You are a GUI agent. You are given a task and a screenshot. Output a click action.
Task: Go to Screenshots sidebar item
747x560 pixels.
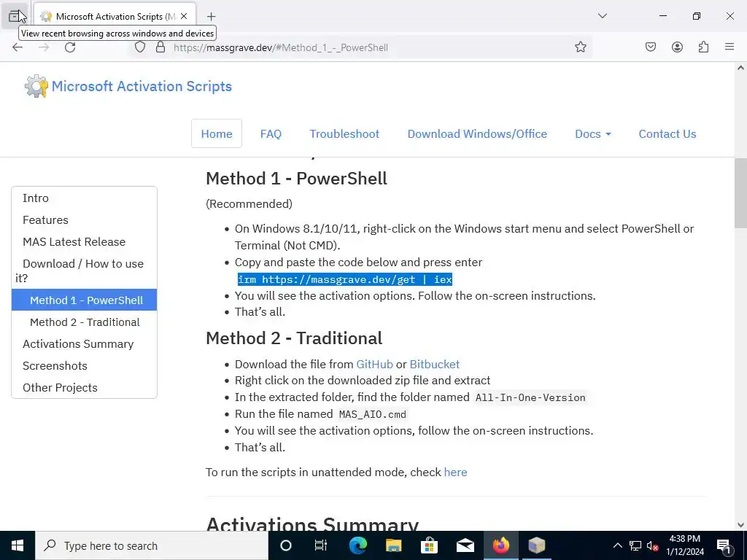coord(55,366)
